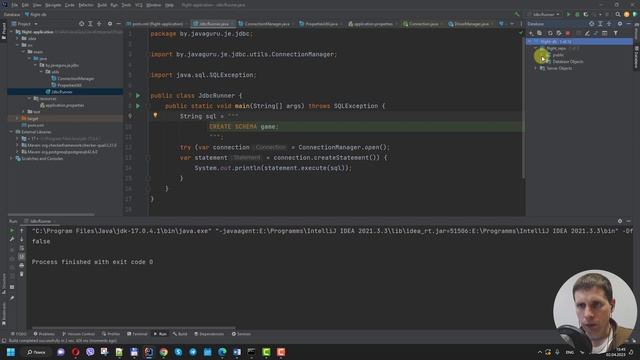This screenshot has height=360, width=640.
Task: Click the Debug bug icon in top toolbar
Action: click(x=577, y=14)
